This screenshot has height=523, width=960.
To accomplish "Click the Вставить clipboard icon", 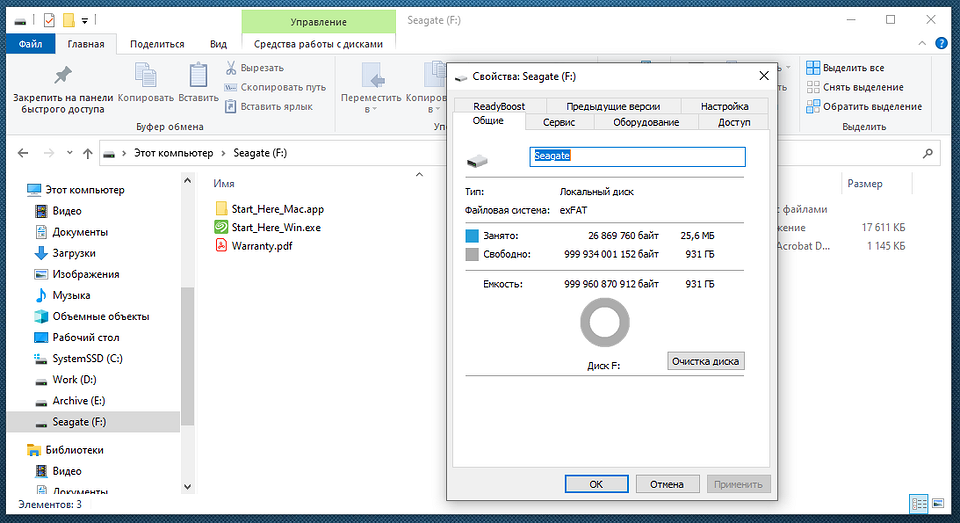I will pos(198,76).
